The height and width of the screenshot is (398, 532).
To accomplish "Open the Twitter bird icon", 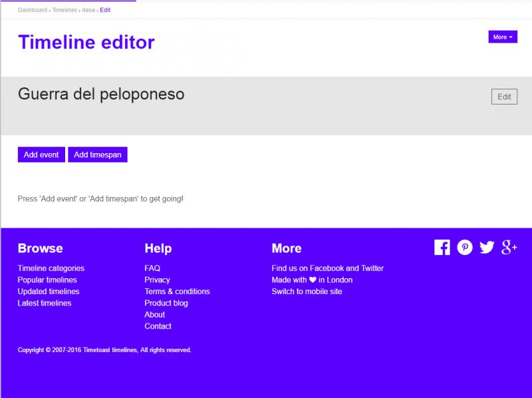I will click(x=487, y=247).
